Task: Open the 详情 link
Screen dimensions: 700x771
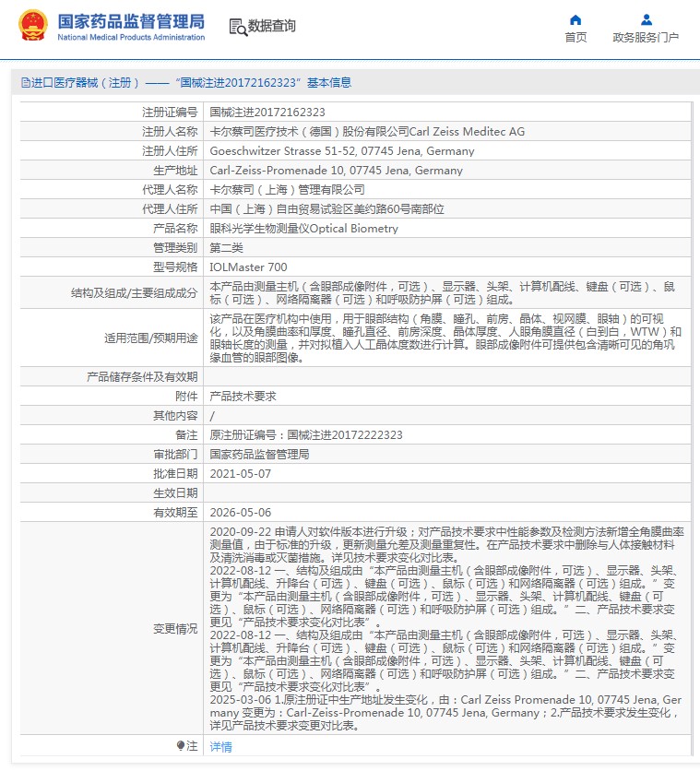Action: coord(220,747)
